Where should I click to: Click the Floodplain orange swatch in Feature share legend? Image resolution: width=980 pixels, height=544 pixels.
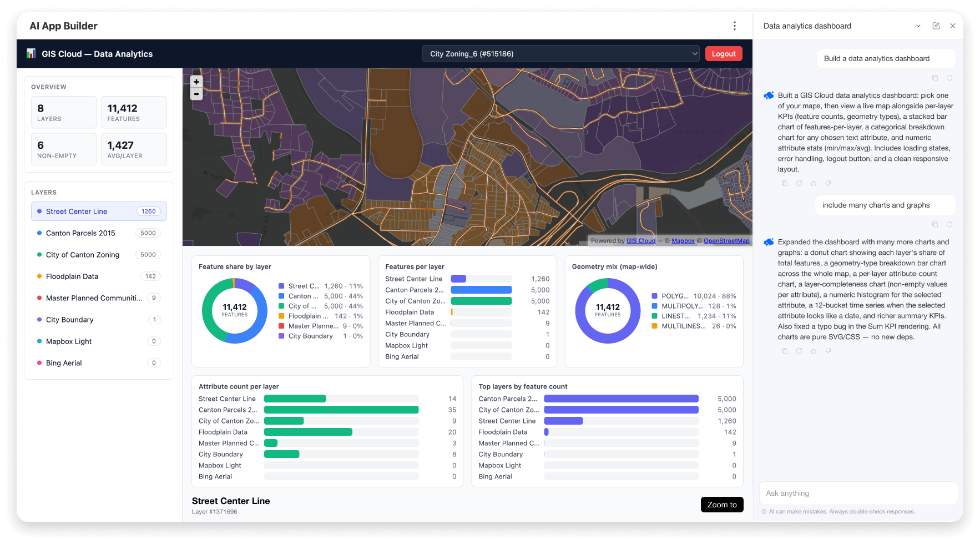pyautogui.click(x=281, y=316)
